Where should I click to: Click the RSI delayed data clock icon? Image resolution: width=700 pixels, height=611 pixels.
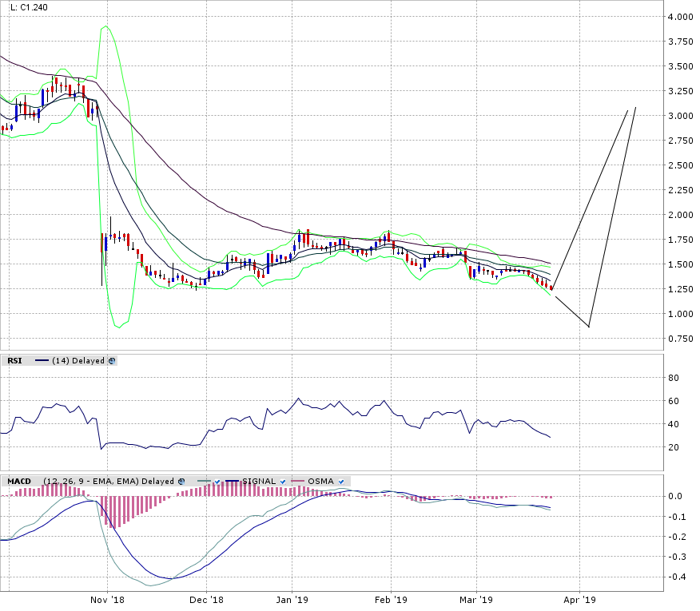[x=112, y=361]
